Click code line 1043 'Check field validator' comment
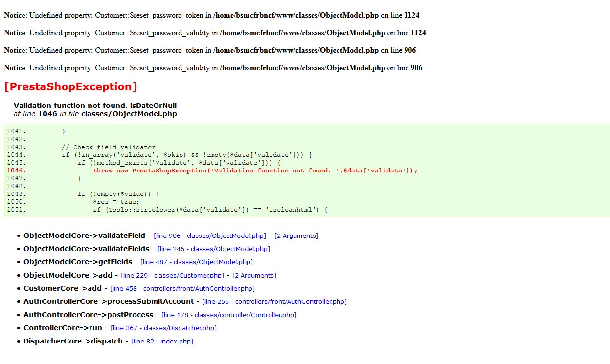 point(109,147)
